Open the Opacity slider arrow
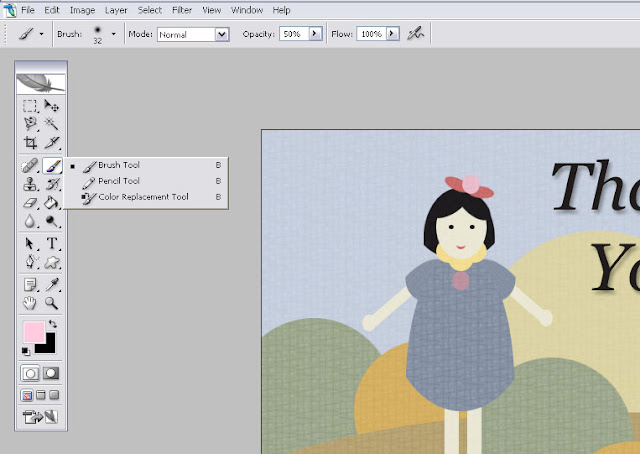This screenshot has height=454, width=640. click(x=315, y=33)
